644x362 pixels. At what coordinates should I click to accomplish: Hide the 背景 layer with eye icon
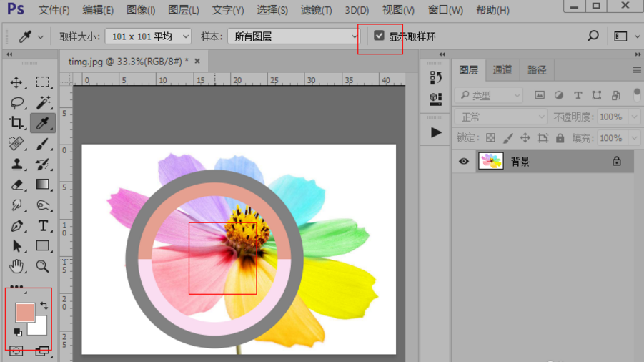[464, 162]
